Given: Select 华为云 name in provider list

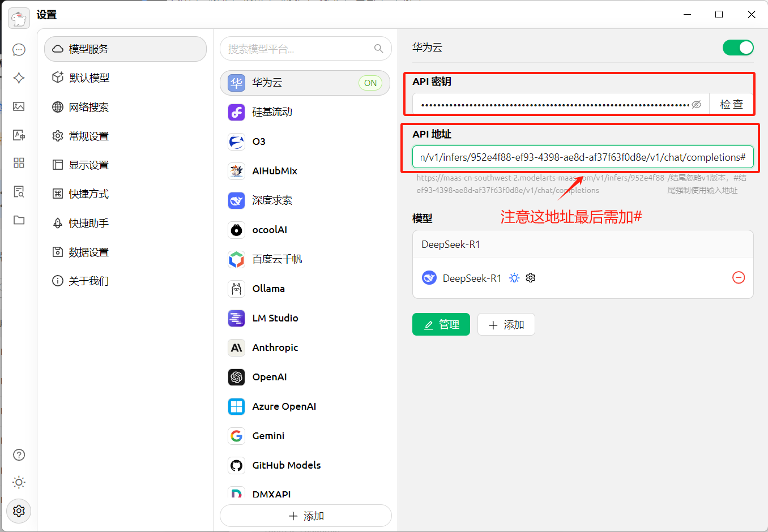Looking at the screenshot, I should [x=267, y=83].
